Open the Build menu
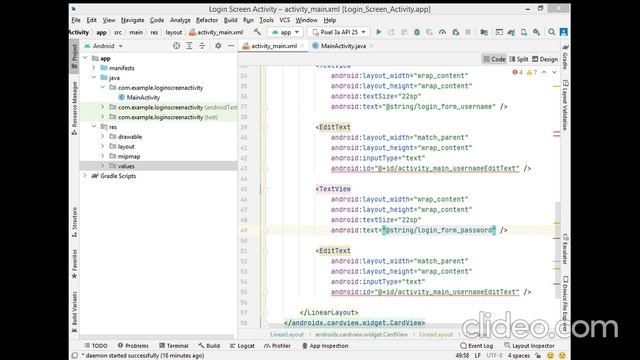640x360 pixels. pos(231,20)
